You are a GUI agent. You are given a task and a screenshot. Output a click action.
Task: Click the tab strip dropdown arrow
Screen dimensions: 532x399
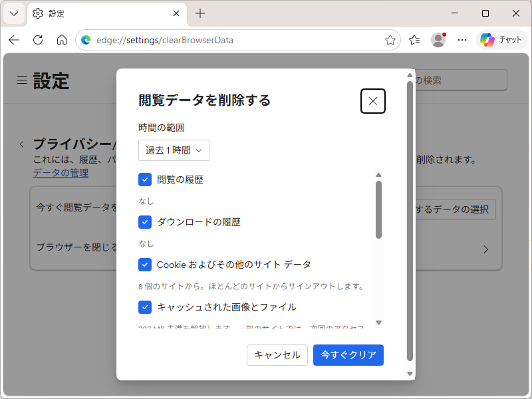pyautogui.click(x=13, y=13)
